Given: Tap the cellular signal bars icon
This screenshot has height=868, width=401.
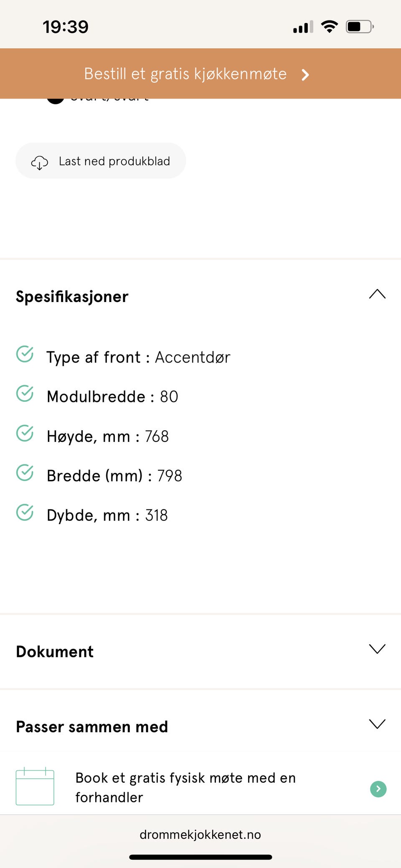Looking at the screenshot, I should [x=303, y=28].
